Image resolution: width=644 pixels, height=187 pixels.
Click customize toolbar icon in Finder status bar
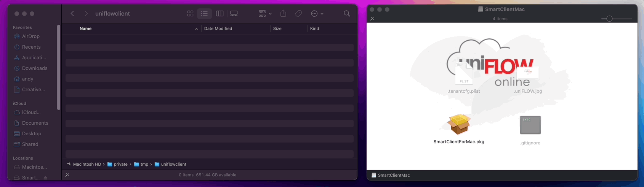pyautogui.click(x=67, y=175)
